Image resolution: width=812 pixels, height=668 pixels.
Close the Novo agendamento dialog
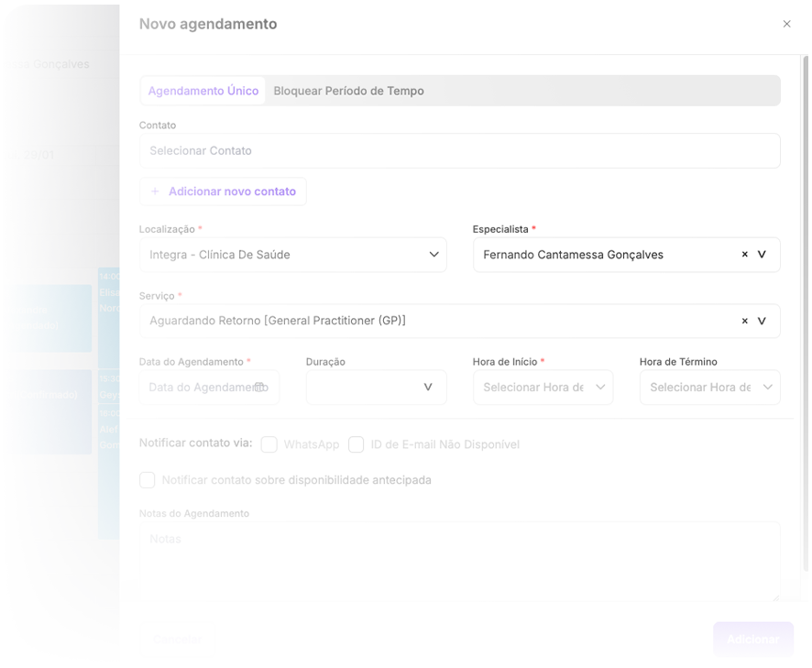786,25
